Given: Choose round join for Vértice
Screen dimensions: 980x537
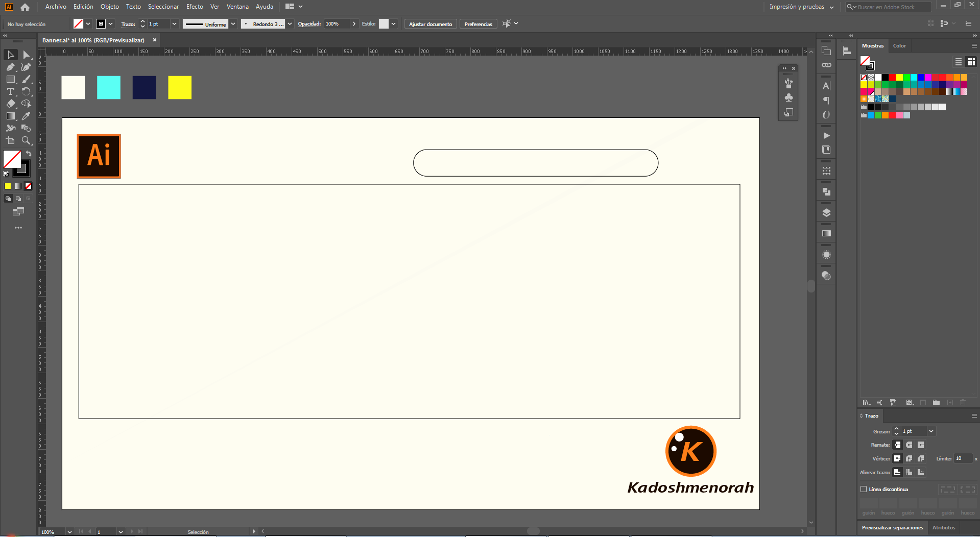Looking at the screenshot, I should tap(909, 458).
